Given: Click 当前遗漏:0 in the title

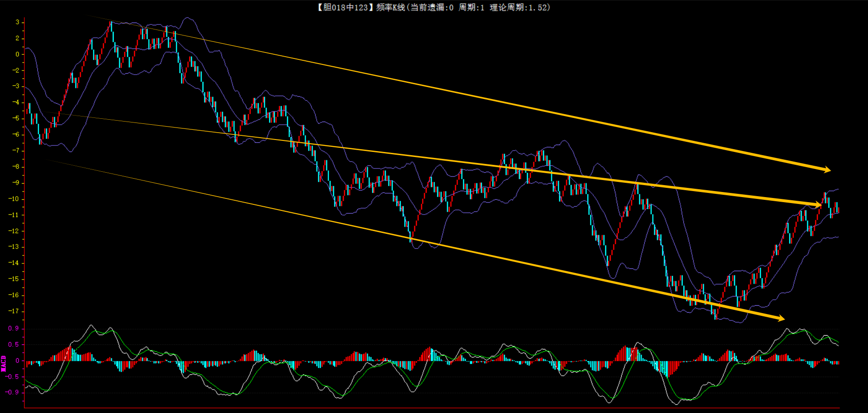Looking at the screenshot, I should coord(431,7).
